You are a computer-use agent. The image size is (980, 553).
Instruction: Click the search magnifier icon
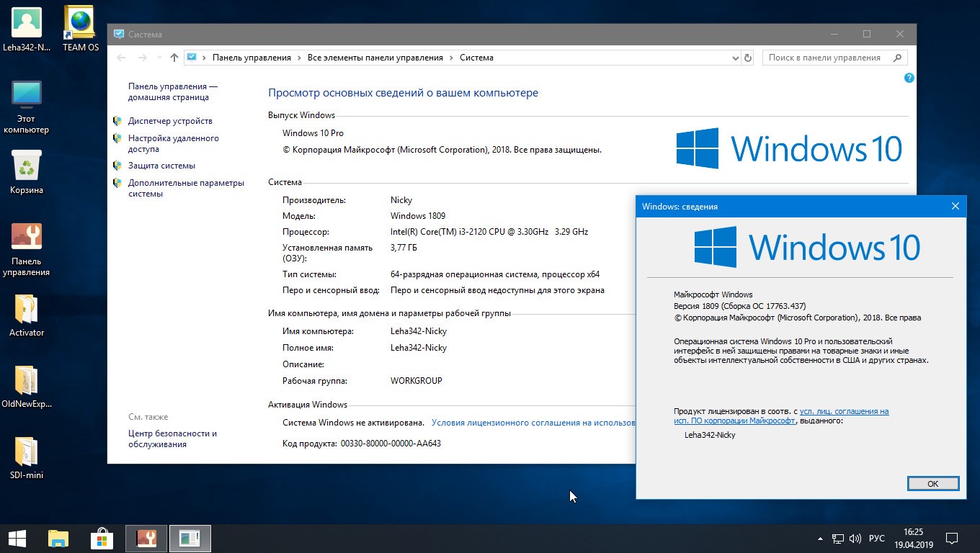click(897, 58)
